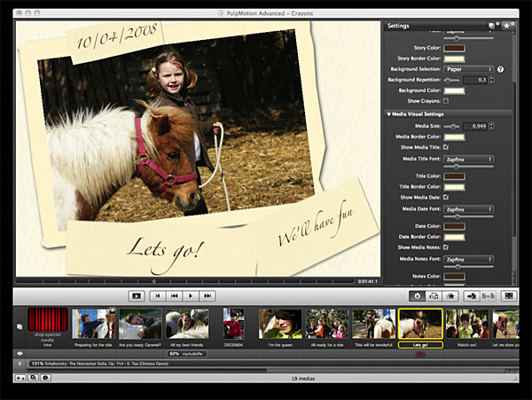Select the 'Are you ready Caramel?' thumbnail
The height and width of the screenshot is (400, 532).
[140, 324]
